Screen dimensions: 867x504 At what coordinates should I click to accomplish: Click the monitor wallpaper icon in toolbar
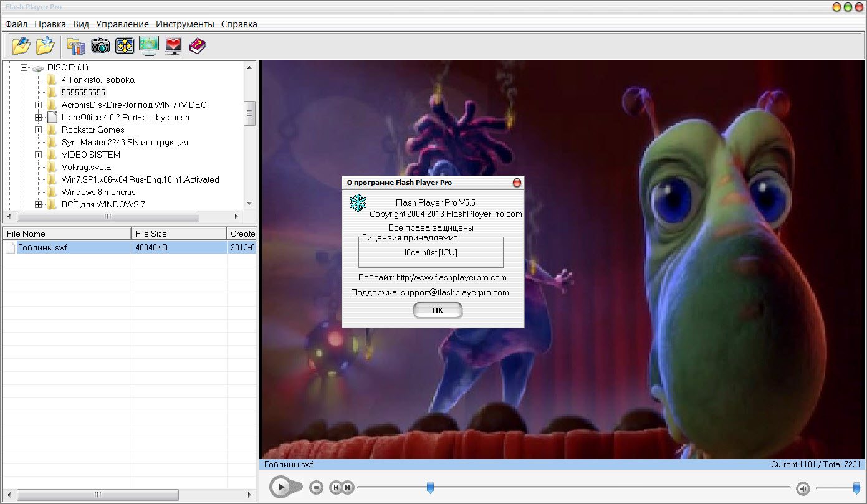point(149,45)
